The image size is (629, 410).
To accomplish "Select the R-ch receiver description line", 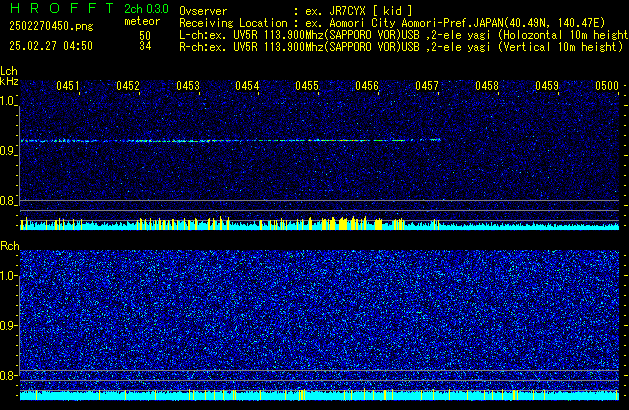I will pyautogui.click(x=401, y=47).
